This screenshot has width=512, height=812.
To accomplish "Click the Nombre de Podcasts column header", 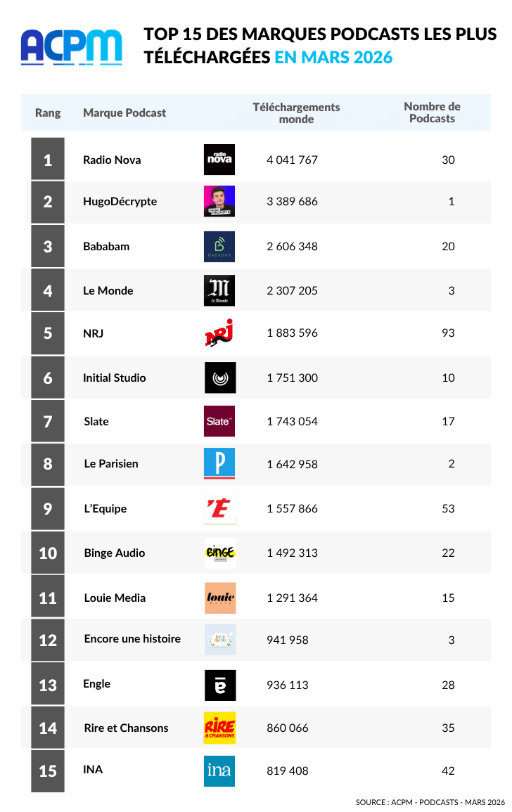I will 432,112.
